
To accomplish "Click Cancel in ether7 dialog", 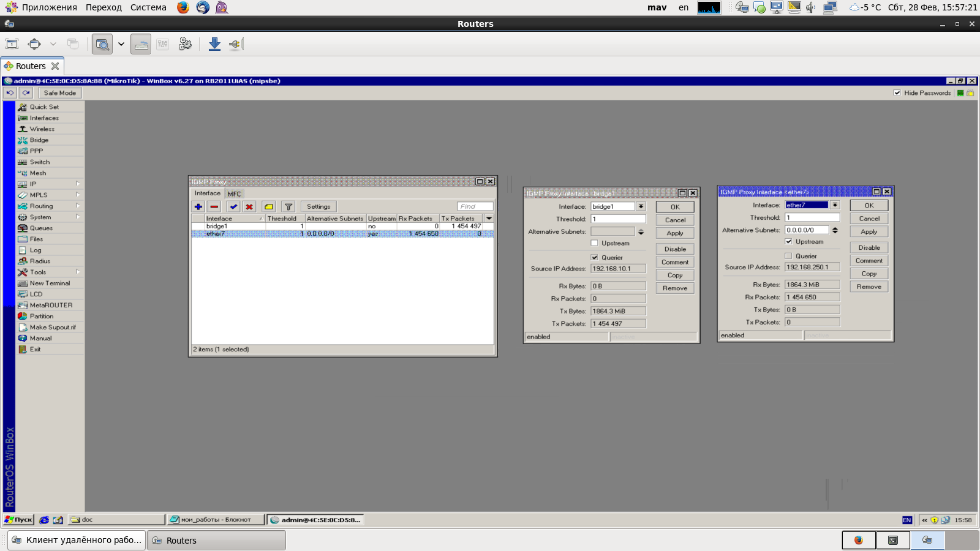I will (x=869, y=219).
